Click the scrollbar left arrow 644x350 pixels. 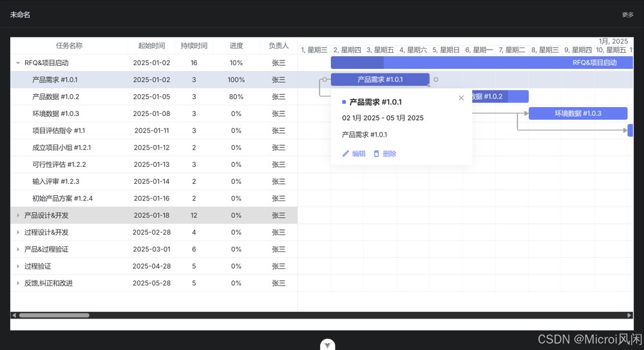click(14, 315)
